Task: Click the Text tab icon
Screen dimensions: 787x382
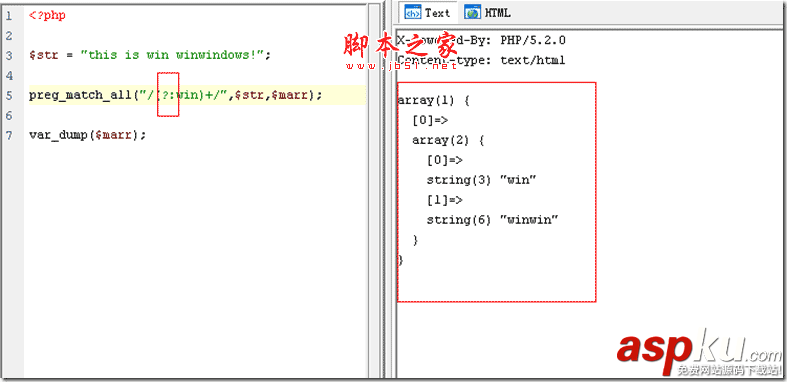Action: click(x=413, y=14)
